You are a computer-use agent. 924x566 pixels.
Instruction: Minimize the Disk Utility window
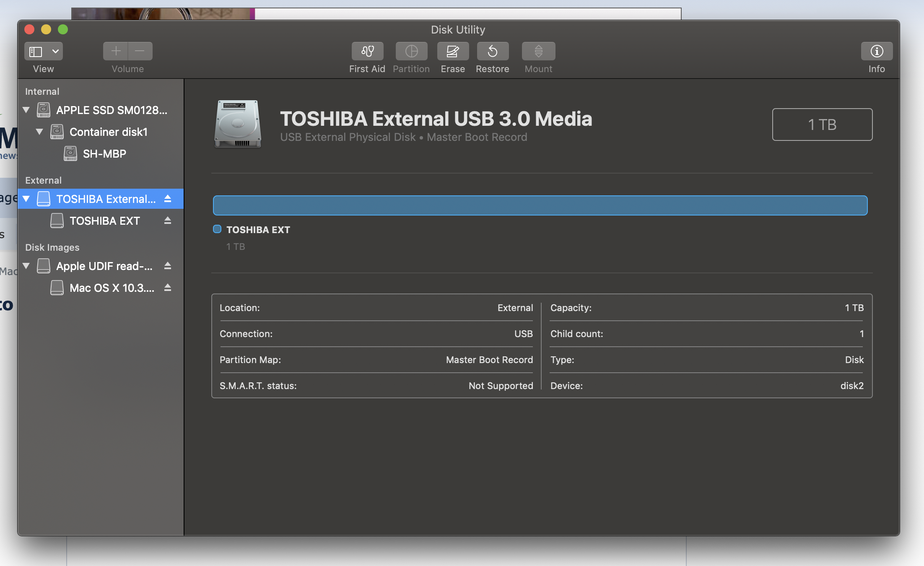coord(46,29)
